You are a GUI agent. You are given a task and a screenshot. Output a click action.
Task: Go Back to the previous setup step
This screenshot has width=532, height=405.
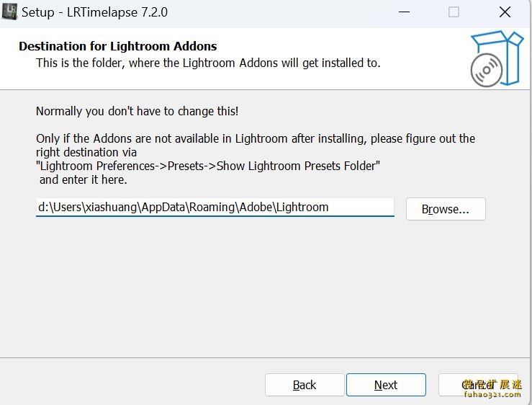tap(305, 385)
